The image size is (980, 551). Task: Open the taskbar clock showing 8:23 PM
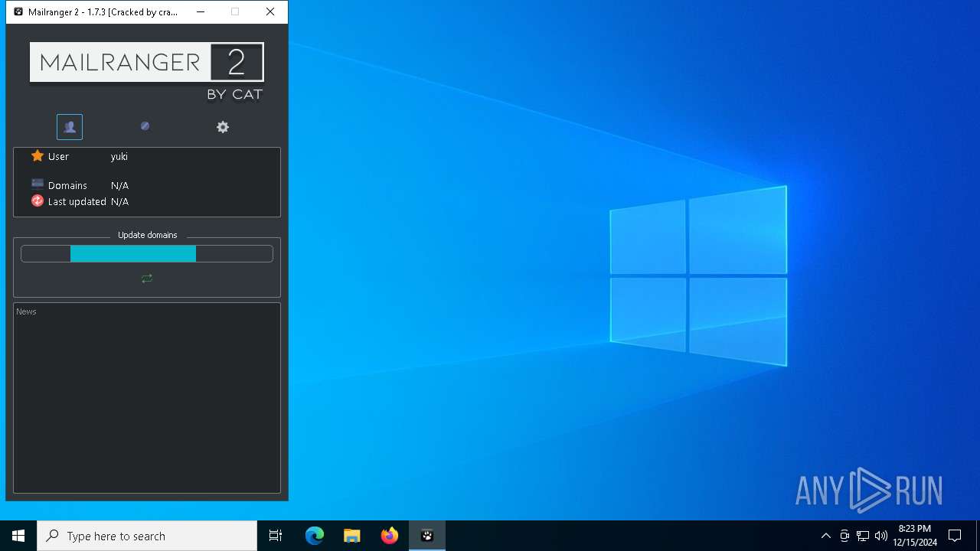(915, 536)
